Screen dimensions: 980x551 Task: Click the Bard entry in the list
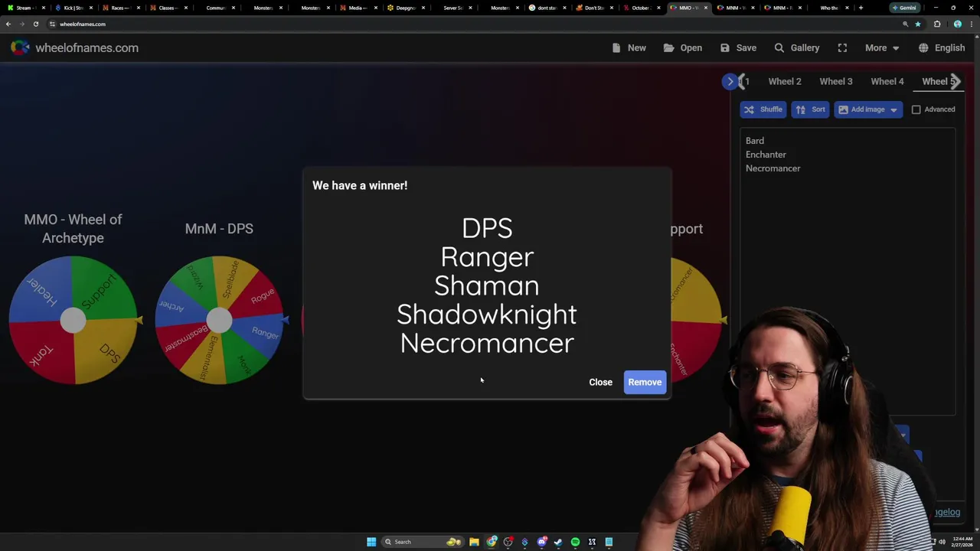pos(755,141)
